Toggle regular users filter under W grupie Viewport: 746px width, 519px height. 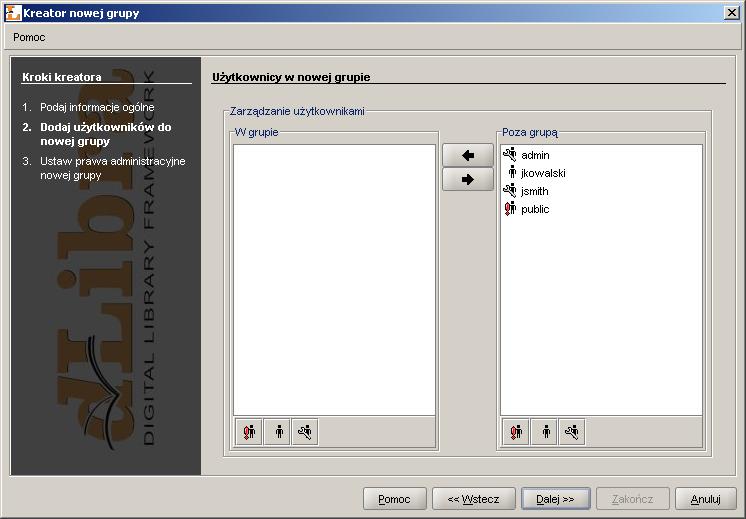(277, 432)
